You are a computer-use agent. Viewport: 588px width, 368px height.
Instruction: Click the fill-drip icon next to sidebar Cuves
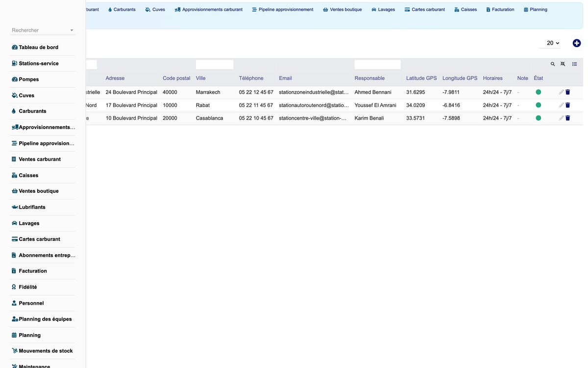pyautogui.click(x=15, y=95)
